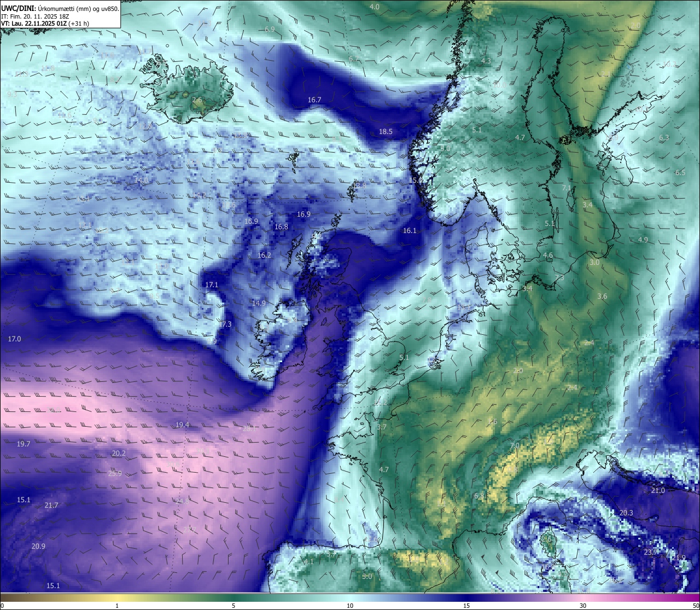
Task: Click the 16.1 value in the North Sea
Action: click(x=410, y=231)
